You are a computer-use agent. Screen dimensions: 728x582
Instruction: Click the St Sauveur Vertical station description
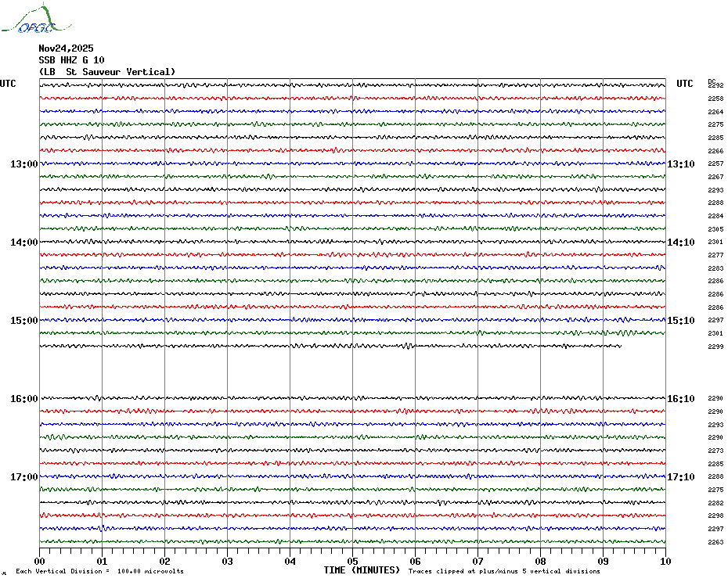click(107, 72)
